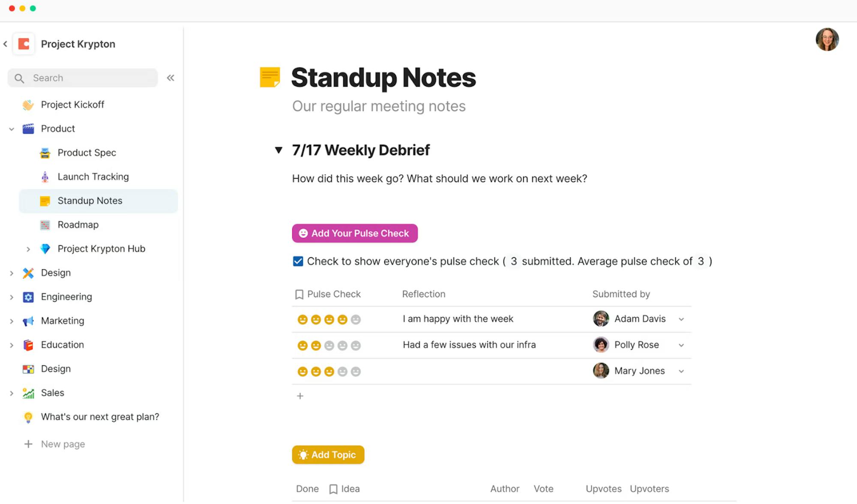Click the bookmark icon in Pulse Check header
This screenshot has width=857, height=504.
click(299, 295)
